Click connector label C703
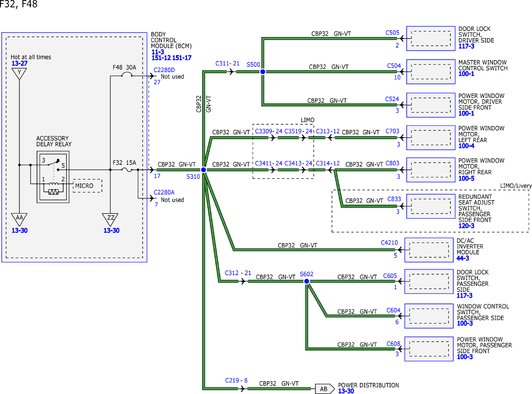Viewport: 532px width, 394px height. pos(392,131)
